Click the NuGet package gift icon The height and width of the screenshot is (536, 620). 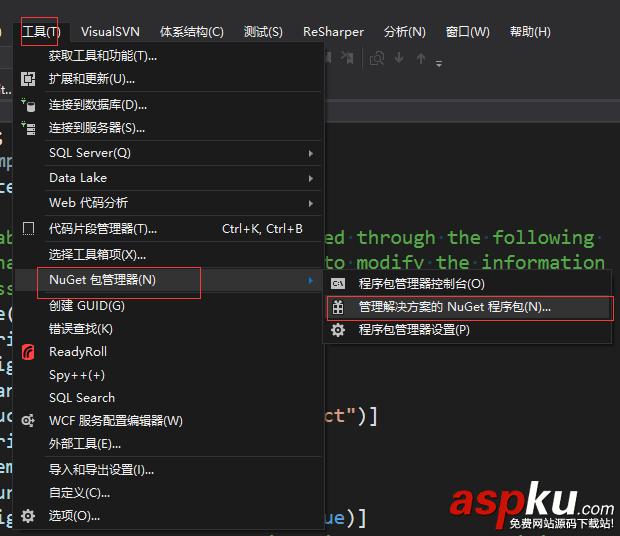click(338, 307)
